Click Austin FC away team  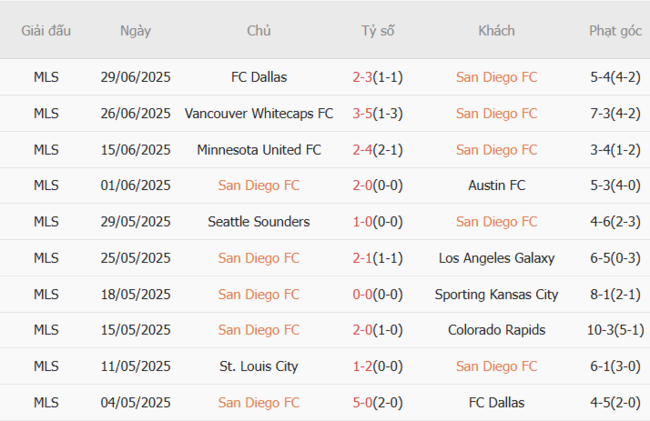click(x=496, y=185)
